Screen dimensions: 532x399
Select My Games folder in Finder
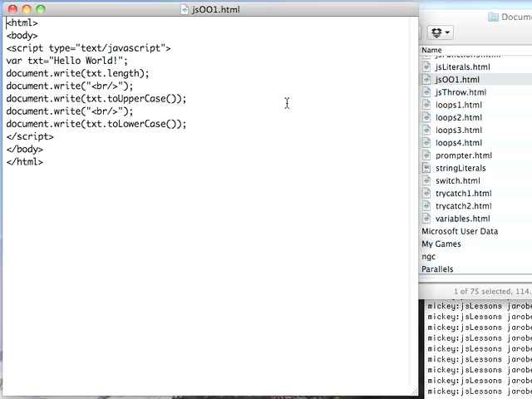[x=441, y=244]
